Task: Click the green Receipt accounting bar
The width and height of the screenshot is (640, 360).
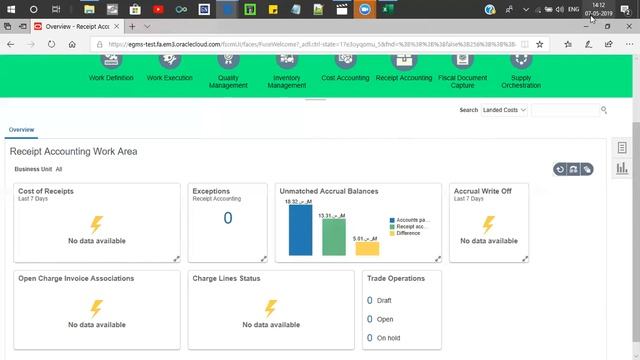Action: tap(334, 237)
